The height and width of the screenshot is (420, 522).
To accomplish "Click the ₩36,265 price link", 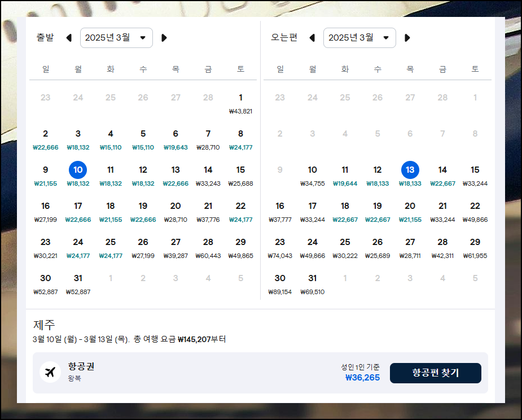I will (362, 378).
